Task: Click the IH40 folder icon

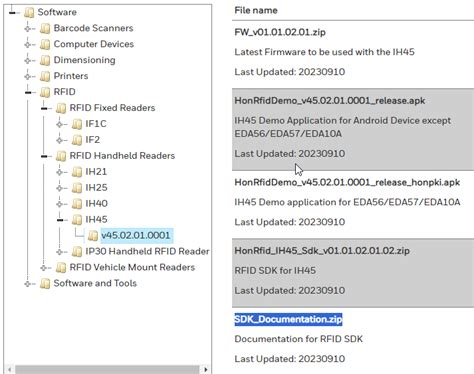Action: click(77, 204)
